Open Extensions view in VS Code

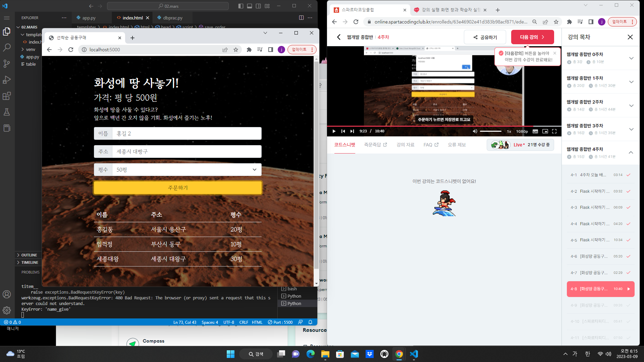click(x=7, y=96)
